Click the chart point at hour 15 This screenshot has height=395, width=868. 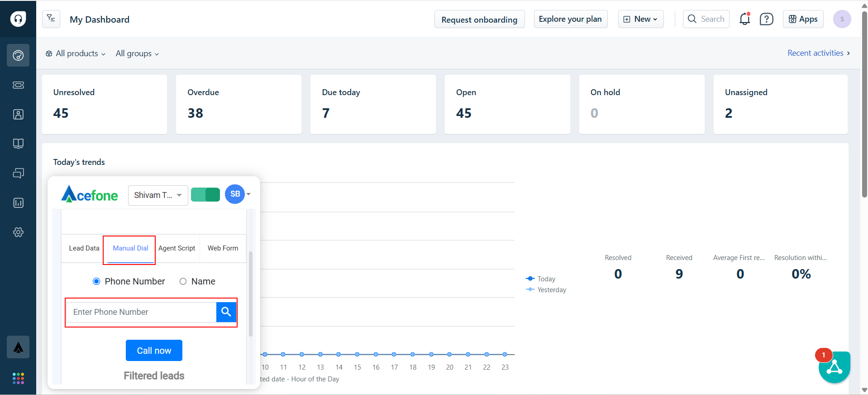357,354
